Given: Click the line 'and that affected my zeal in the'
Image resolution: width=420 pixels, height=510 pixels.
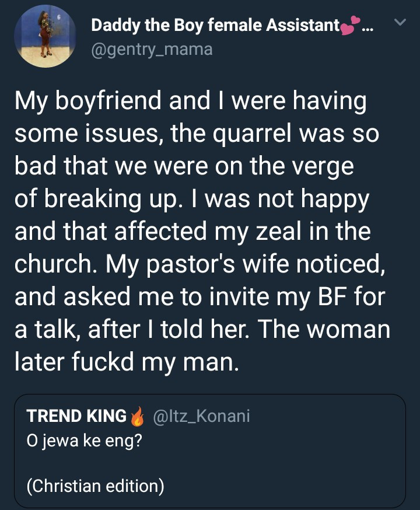Looking at the screenshot, I should pyautogui.click(x=192, y=232).
